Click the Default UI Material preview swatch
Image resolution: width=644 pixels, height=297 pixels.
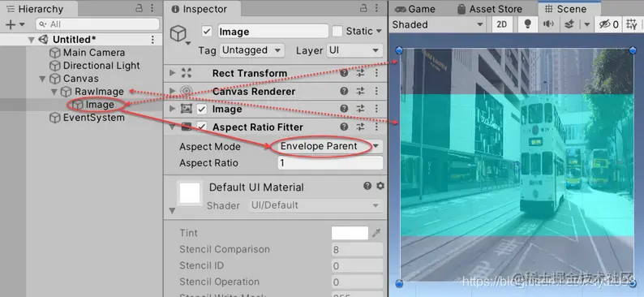click(x=190, y=192)
